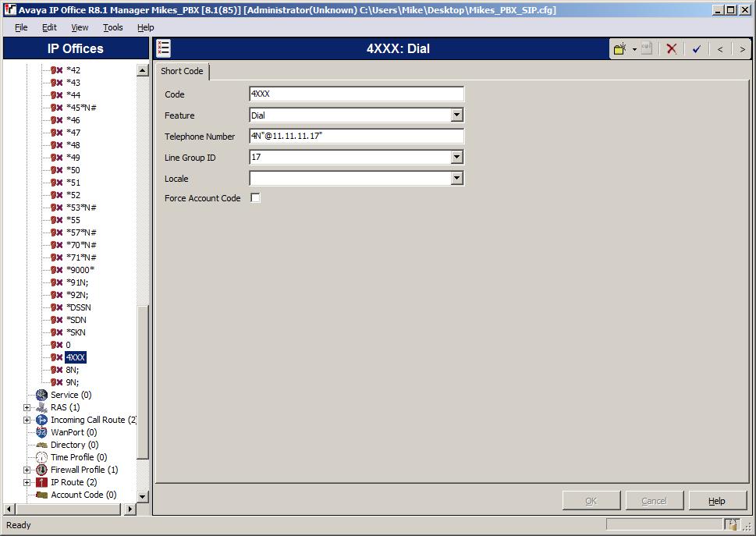This screenshot has width=756, height=536.
Task: Open the View menu
Action: pyautogui.click(x=80, y=27)
